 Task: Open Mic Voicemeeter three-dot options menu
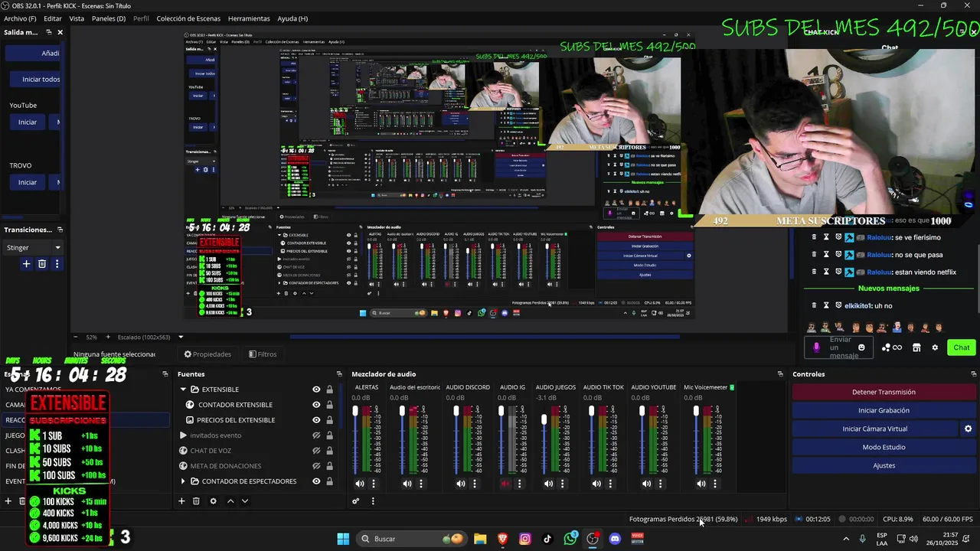(715, 484)
